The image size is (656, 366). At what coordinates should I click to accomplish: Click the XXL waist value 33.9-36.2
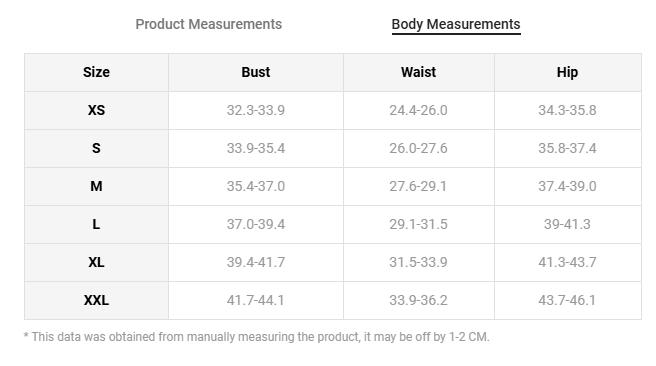point(418,300)
